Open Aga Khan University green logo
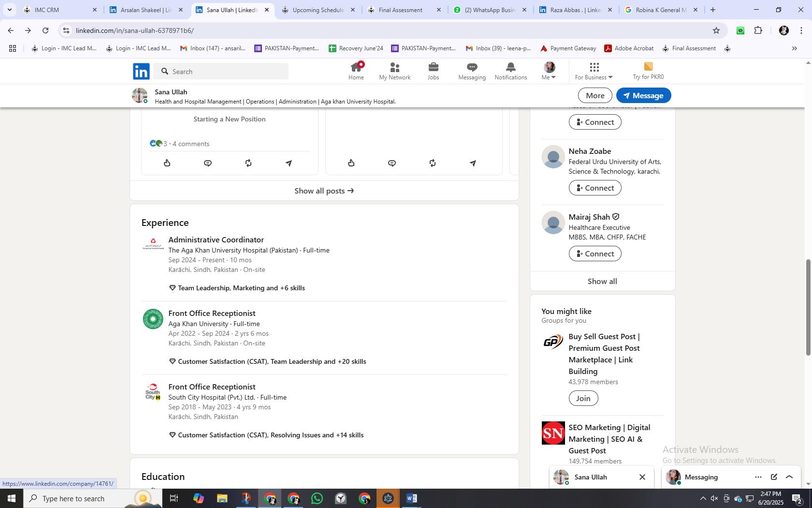 pyautogui.click(x=153, y=319)
